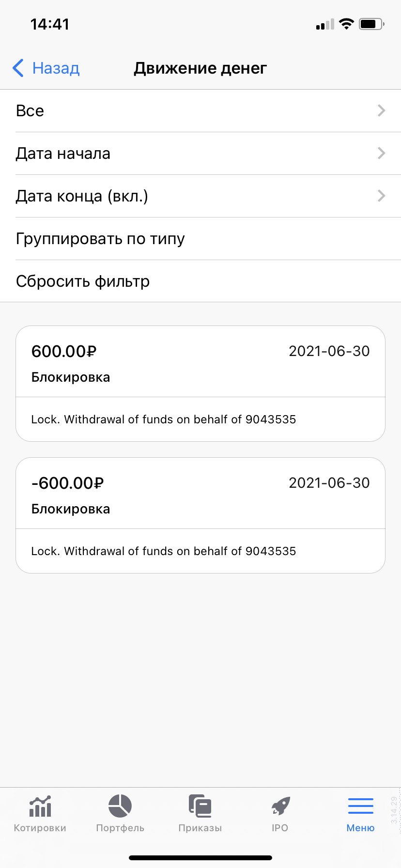Open the Портфель pie chart icon
The image size is (401, 868).
(x=120, y=806)
